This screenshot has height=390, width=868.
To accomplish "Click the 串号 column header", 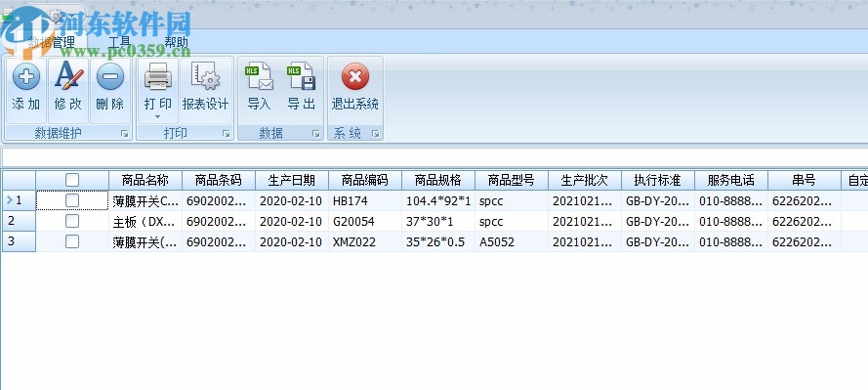I will [x=805, y=180].
